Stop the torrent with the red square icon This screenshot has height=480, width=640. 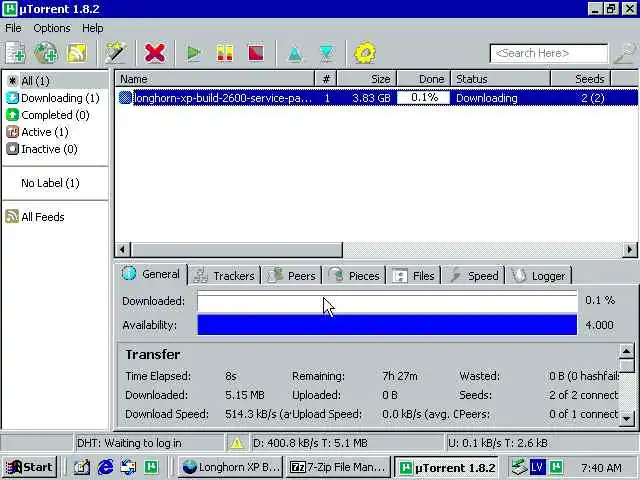256,53
